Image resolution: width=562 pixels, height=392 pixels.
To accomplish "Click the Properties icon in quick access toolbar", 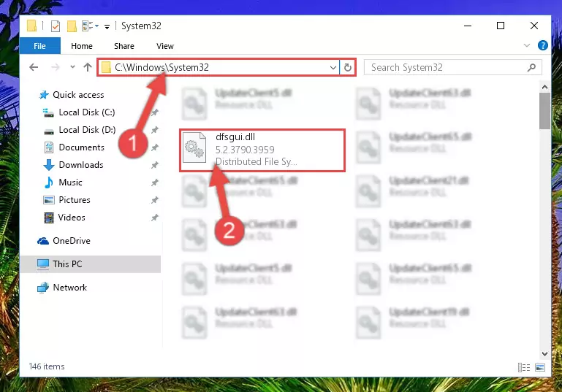I will pos(56,26).
